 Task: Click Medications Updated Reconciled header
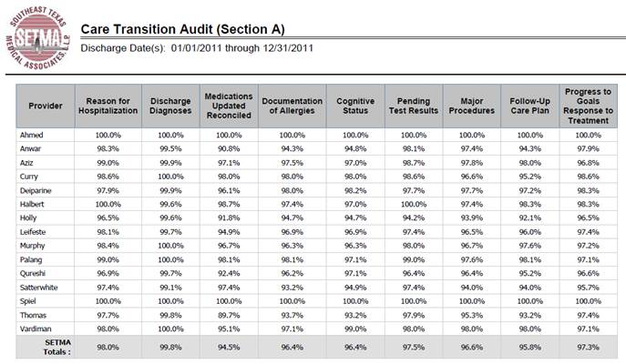[x=229, y=106]
